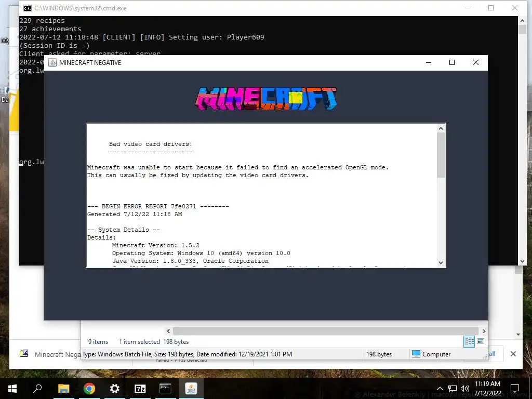Click '27 achievements' line in cmd

tap(50, 29)
